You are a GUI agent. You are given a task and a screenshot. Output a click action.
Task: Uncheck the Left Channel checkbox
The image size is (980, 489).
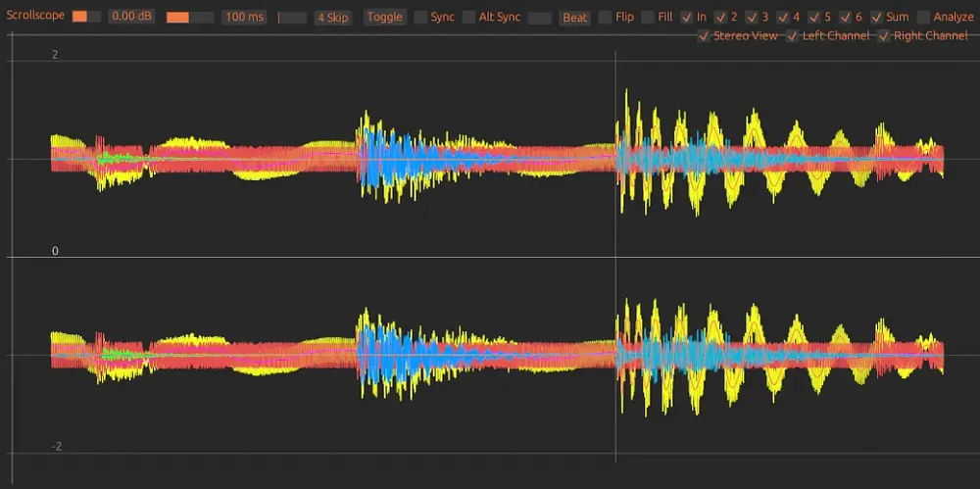[x=792, y=36]
